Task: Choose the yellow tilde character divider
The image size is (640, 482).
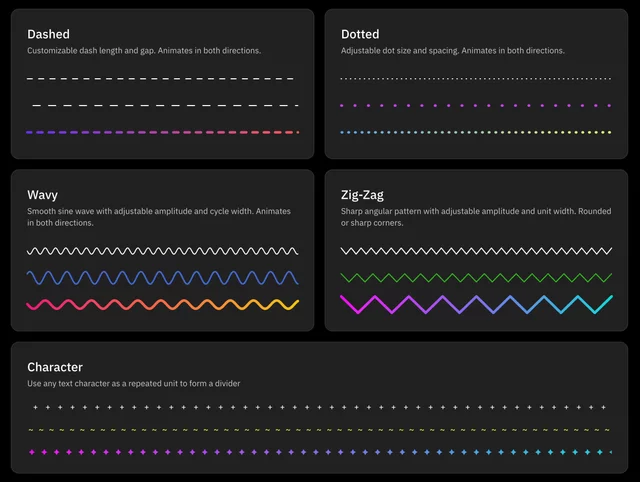Action: pos(320,430)
